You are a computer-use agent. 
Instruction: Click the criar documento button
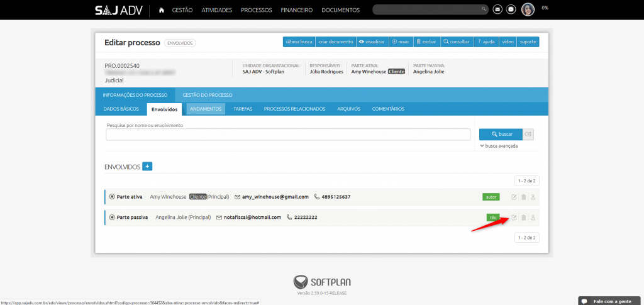pyautogui.click(x=335, y=42)
